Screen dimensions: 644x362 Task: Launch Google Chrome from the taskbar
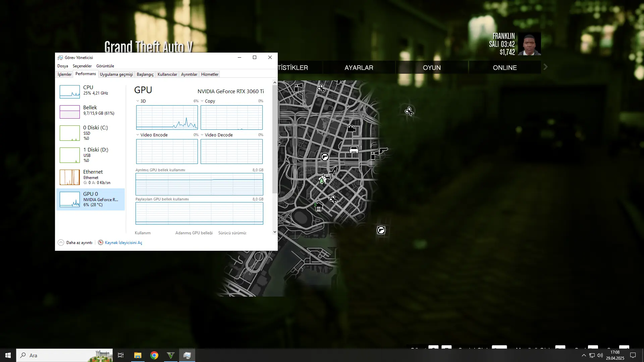tap(154, 355)
